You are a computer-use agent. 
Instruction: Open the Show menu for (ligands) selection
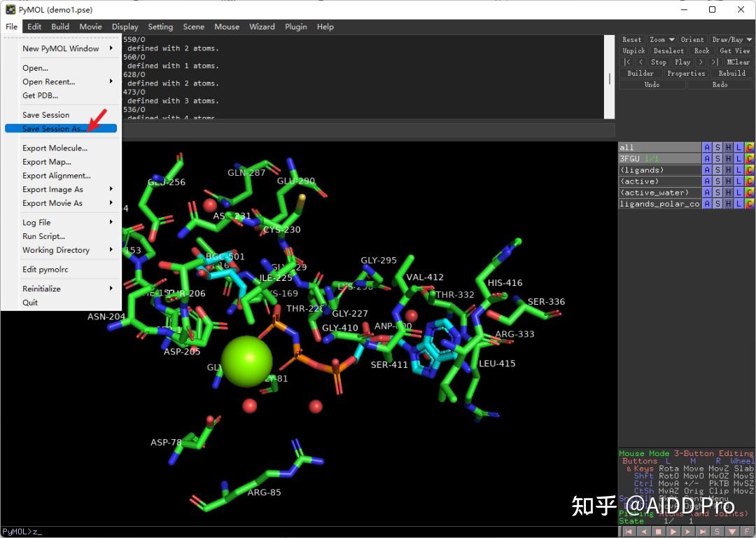pyautogui.click(x=717, y=170)
